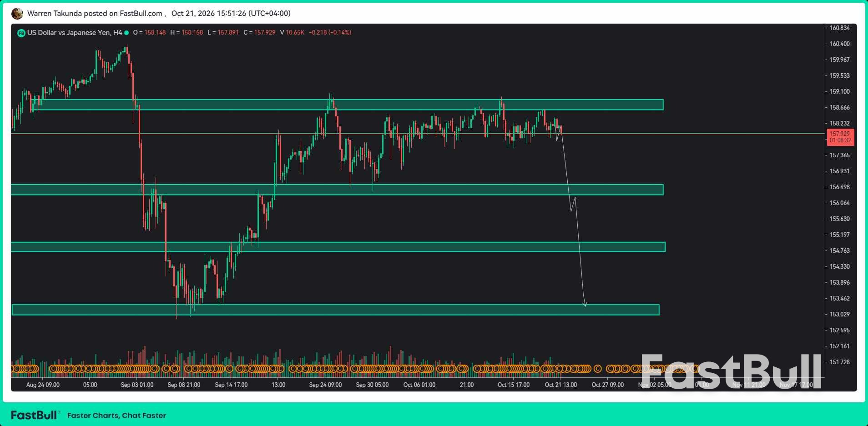
Task: Click the red current price tag 157.929
Action: [840, 137]
